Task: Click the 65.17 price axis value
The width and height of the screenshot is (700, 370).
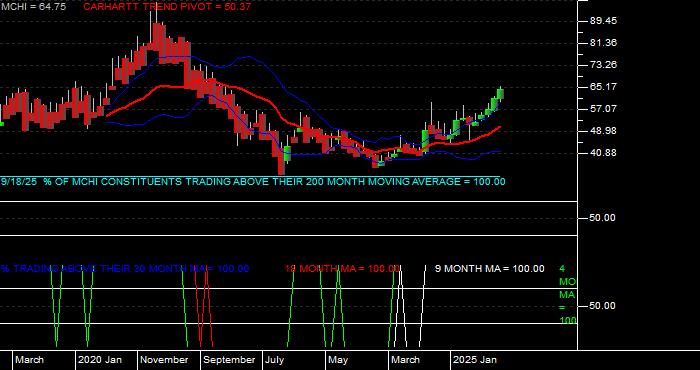Action: click(603, 87)
